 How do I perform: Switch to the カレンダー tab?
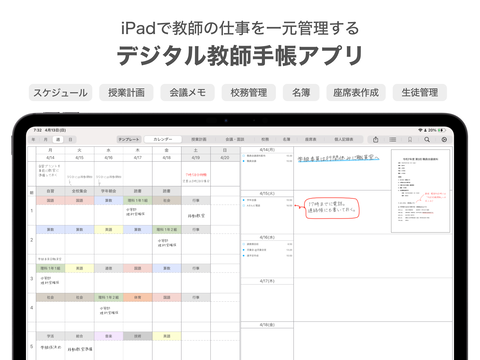click(x=163, y=139)
